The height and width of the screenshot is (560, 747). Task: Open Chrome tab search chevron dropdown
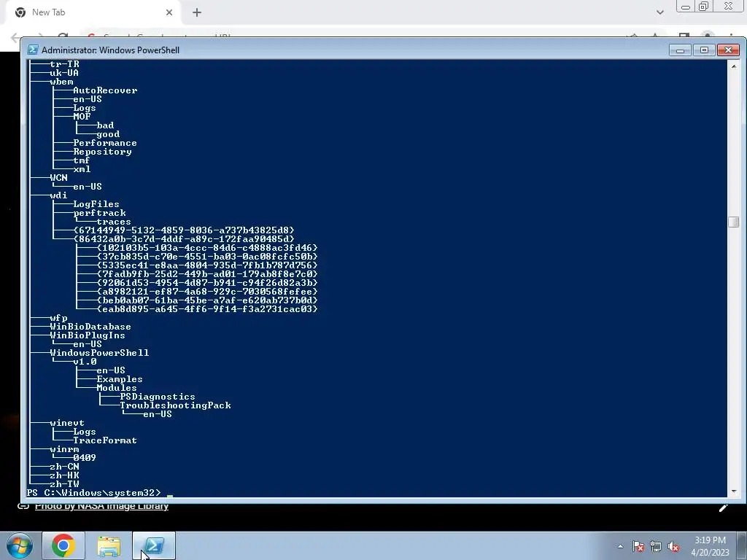tap(659, 12)
